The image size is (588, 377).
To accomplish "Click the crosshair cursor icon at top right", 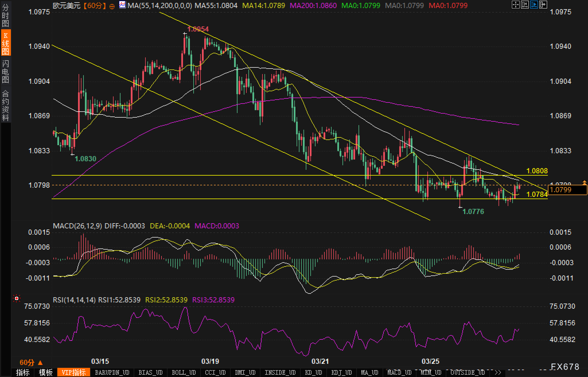I will pos(516,5).
